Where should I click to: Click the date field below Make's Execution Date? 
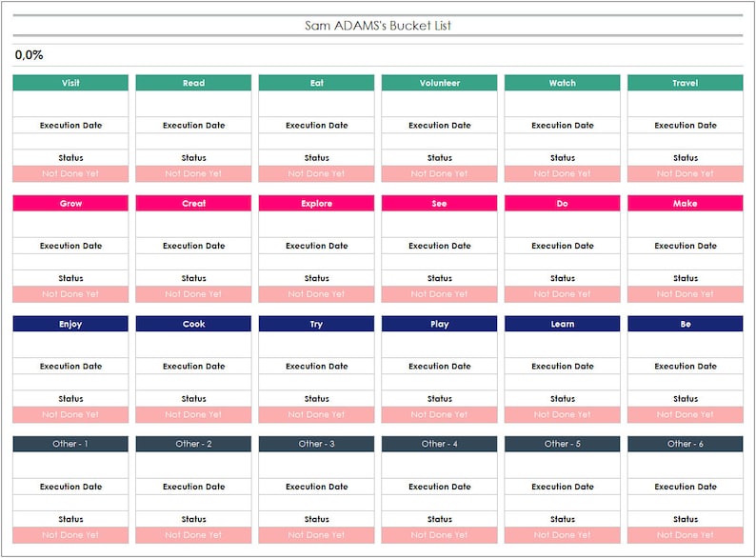click(686, 262)
